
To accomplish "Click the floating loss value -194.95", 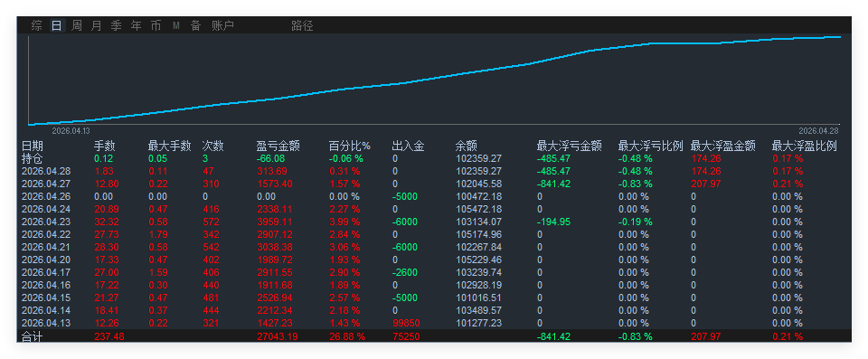I will [x=553, y=222].
